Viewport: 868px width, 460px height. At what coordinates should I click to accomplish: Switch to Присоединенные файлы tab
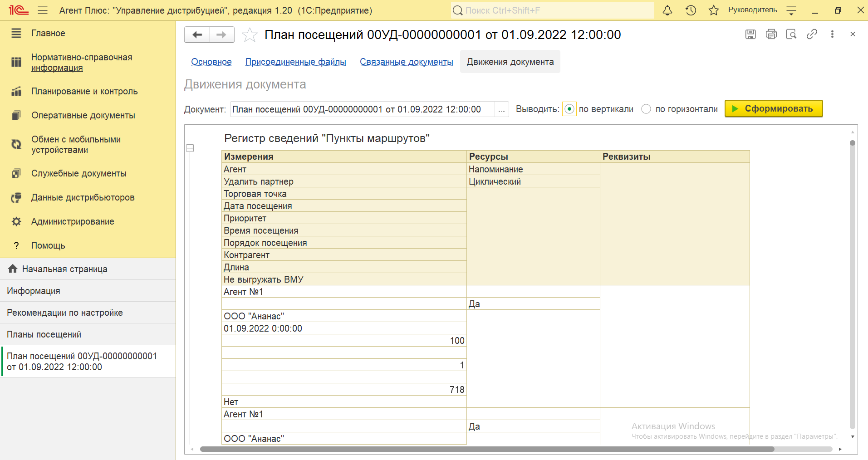click(296, 62)
